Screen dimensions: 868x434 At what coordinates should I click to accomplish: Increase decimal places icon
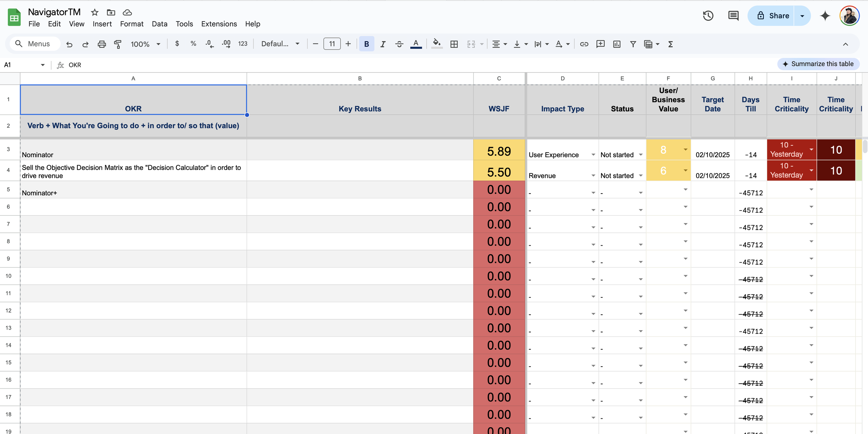[x=226, y=44]
